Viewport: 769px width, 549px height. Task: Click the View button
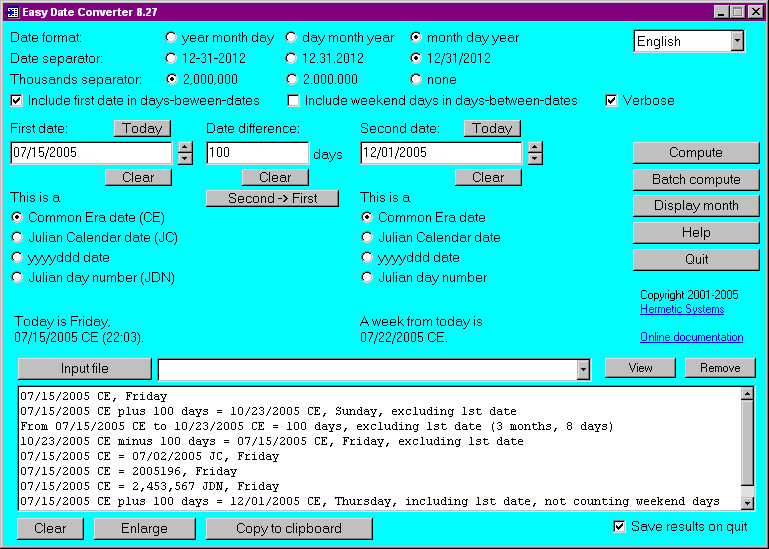point(640,368)
